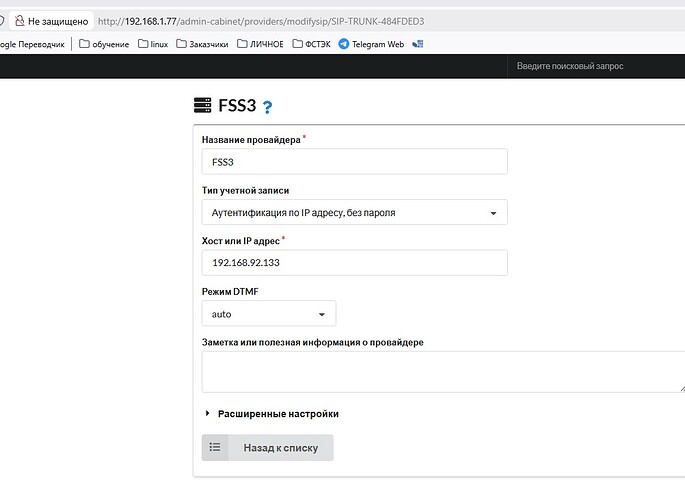Click the server icon beside FSS3 heading
The image size is (685, 500).
coord(202,105)
